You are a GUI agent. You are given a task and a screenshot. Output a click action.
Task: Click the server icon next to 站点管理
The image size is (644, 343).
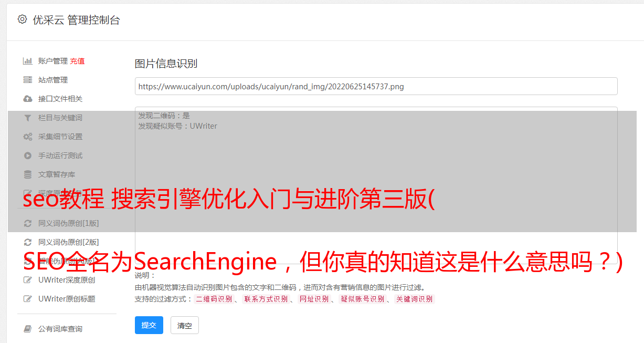[28, 80]
